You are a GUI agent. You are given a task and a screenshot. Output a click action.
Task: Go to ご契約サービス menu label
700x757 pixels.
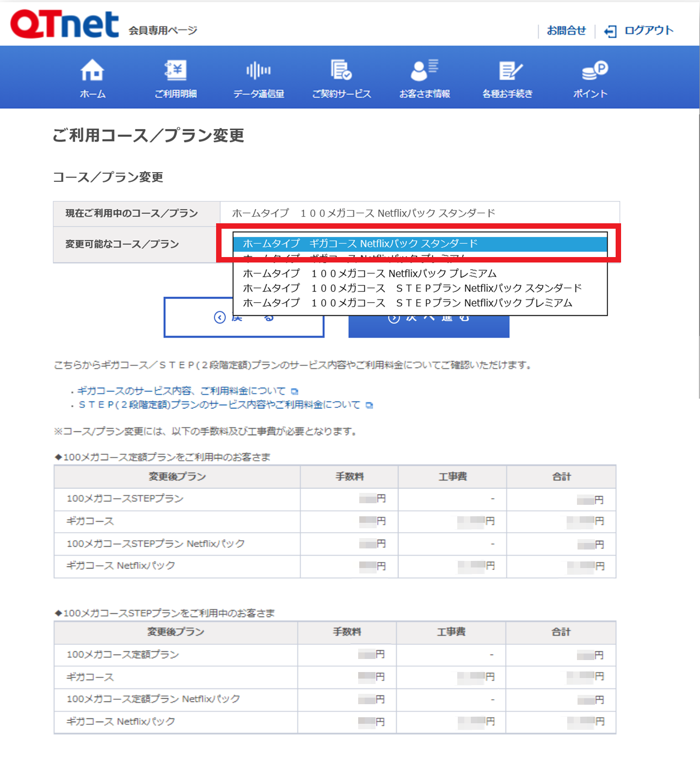(341, 94)
